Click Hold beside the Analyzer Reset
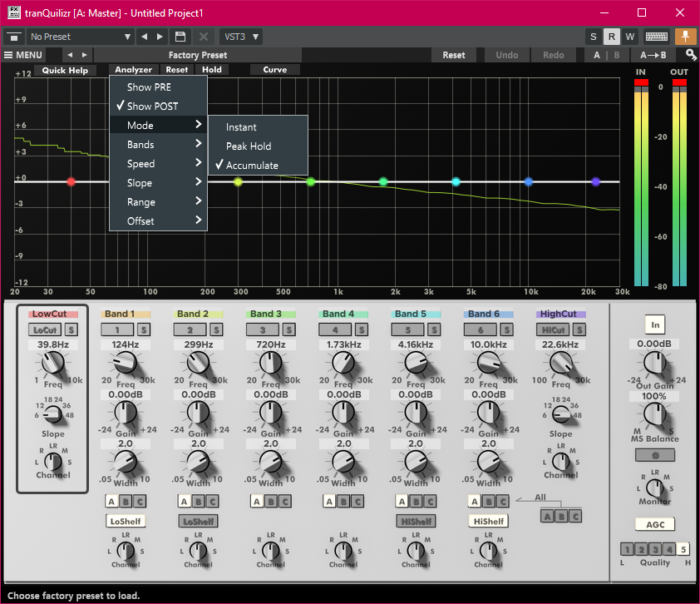The height and width of the screenshot is (604, 700). pos(212,70)
